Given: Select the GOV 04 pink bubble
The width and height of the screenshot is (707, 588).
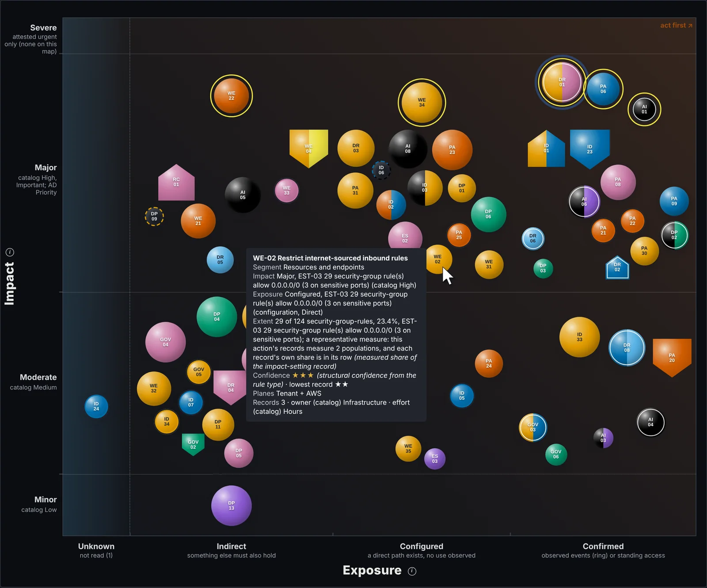Looking at the screenshot, I should [166, 342].
